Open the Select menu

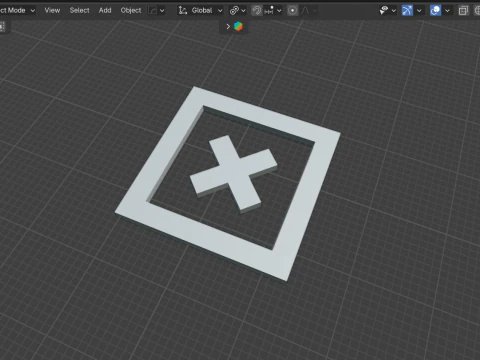79,10
